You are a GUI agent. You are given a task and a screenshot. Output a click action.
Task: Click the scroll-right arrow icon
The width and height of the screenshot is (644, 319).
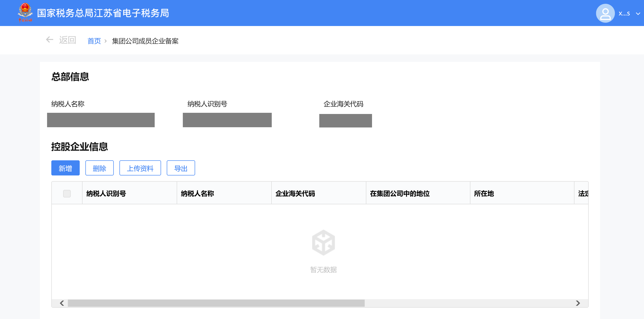point(578,303)
